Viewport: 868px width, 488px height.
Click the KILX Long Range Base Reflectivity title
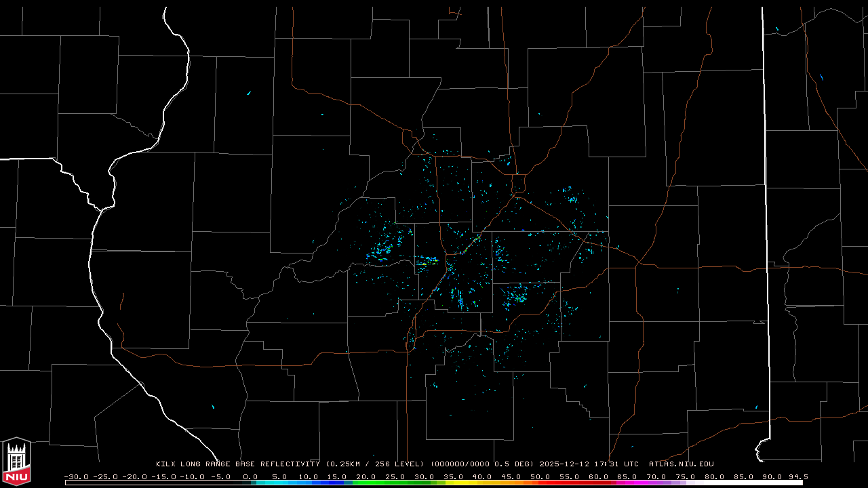point(237,464)
